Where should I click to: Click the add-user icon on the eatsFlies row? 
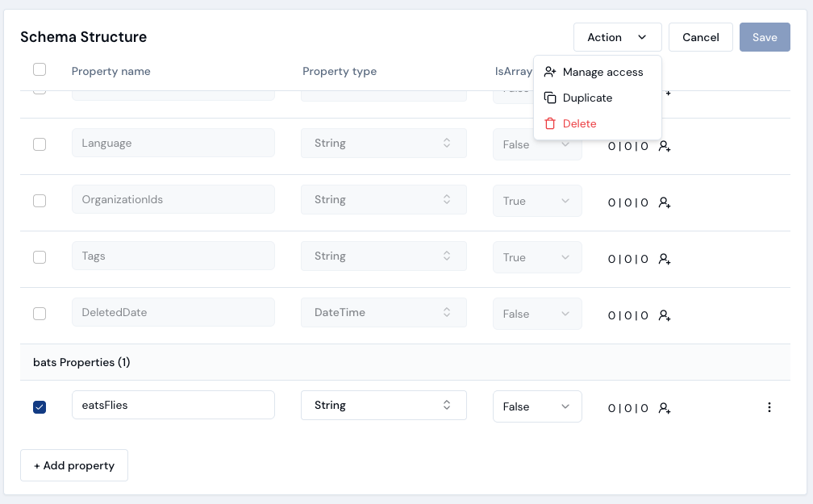coord(664,410)
